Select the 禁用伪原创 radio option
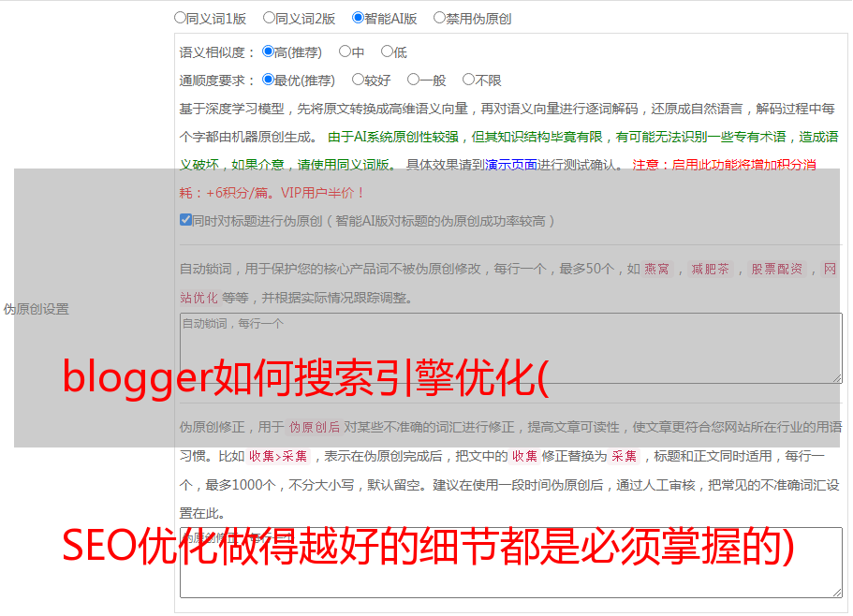Screen dimensions: 853x616 click(x=439, y=18)
